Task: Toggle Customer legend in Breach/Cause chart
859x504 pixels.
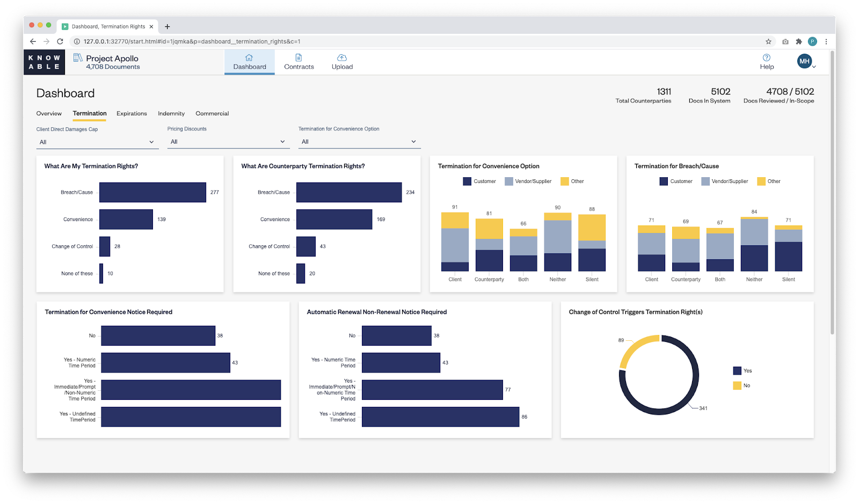Action: coord(676,181)
